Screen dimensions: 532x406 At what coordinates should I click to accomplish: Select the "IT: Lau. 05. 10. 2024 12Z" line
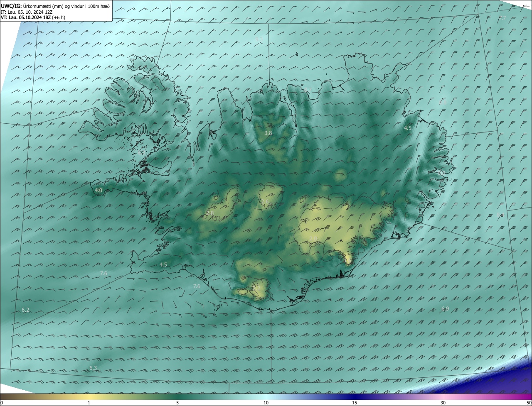coord(27,12)
